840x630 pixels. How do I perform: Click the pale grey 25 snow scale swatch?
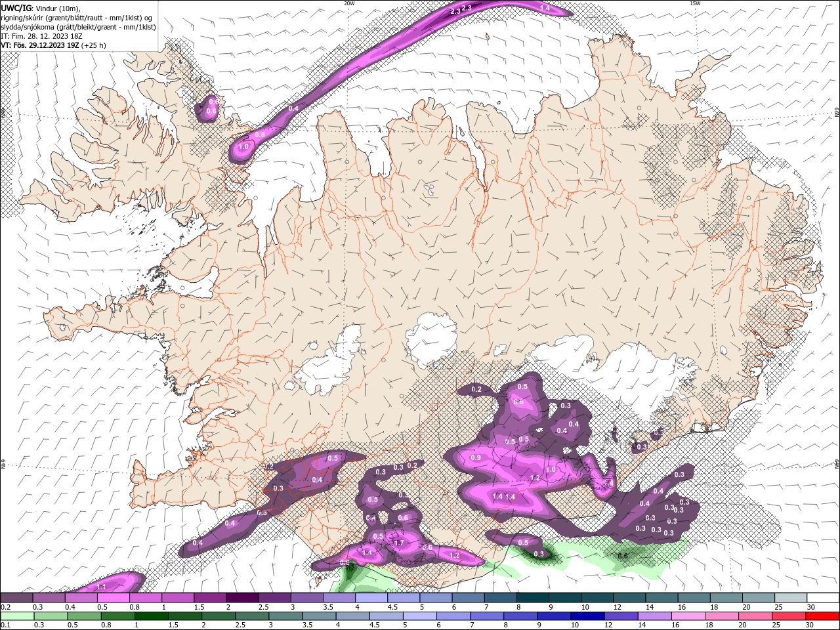790,598
